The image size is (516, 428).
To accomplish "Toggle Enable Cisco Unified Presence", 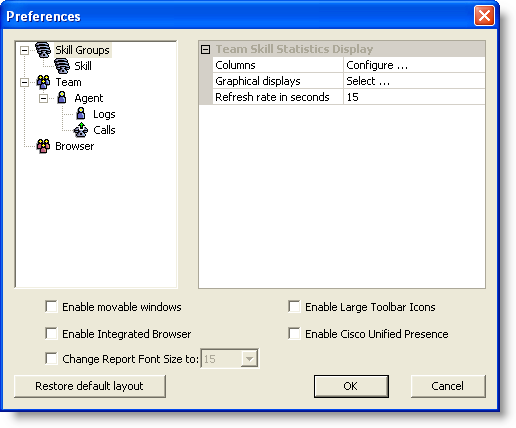I will click(294, 334).
